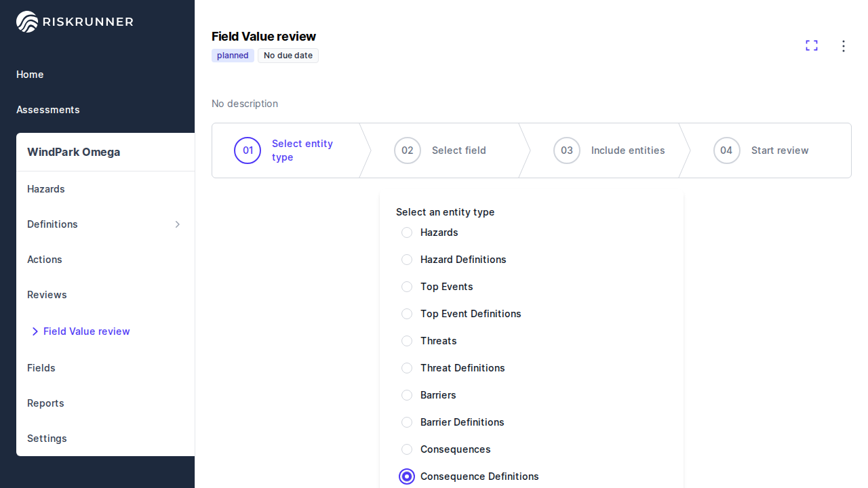Click the step 02 circle icon

click(408, 150)
